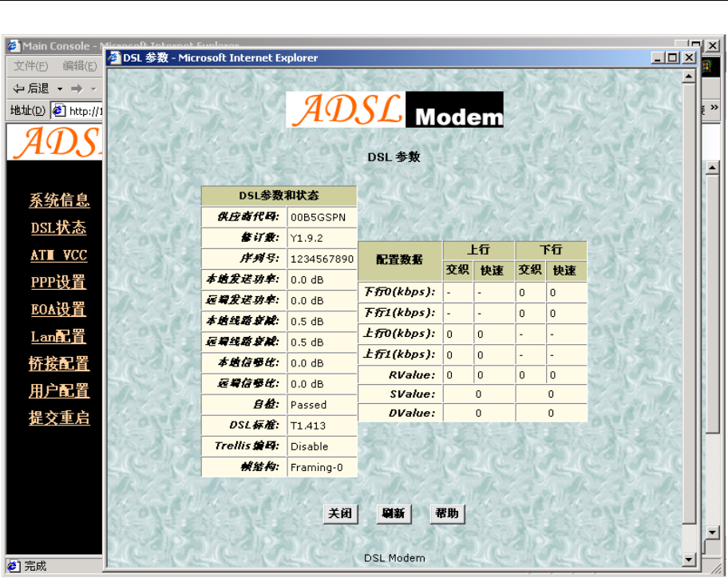Open DSL状态 link in the Main Console sidebar
728x578 pixels.
coord(58,228)
